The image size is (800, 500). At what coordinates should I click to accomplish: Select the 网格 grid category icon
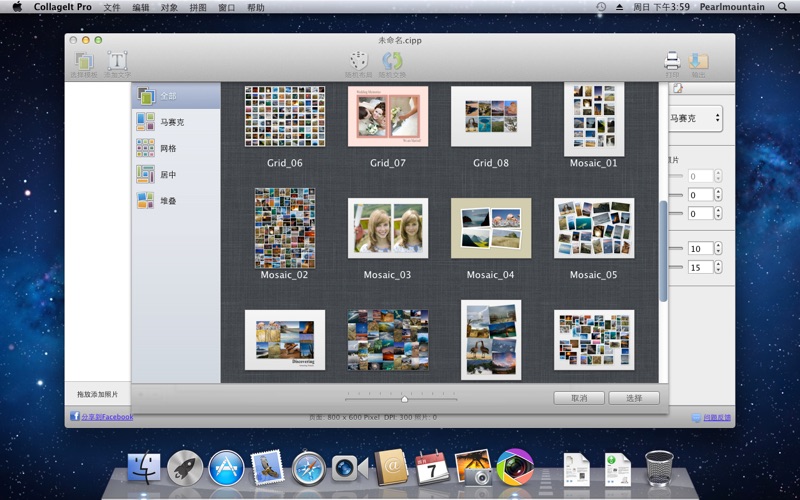click(146, 148)
